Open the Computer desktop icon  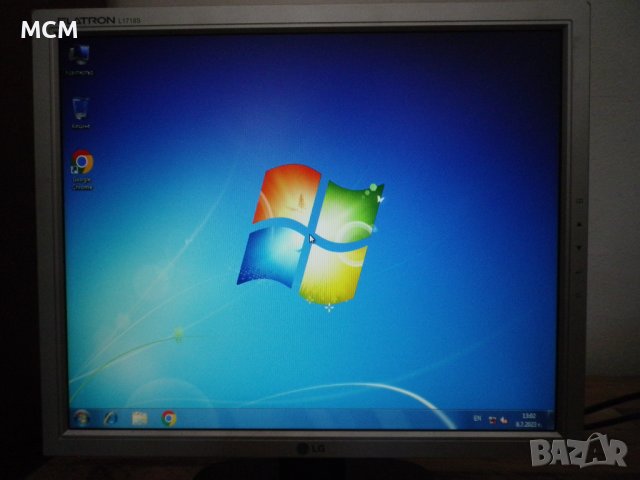pyautogui.click(x=79, y=56)
